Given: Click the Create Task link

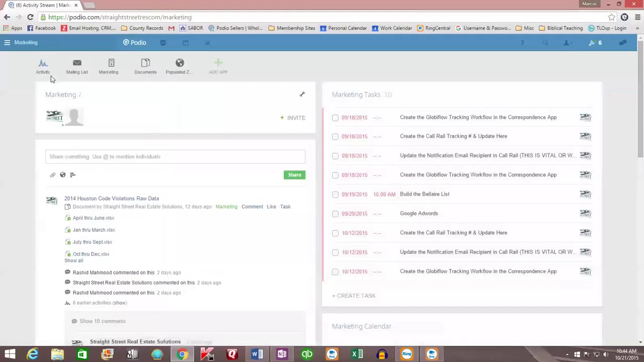Looking at the screenshot, I should (x=354, y=296).
